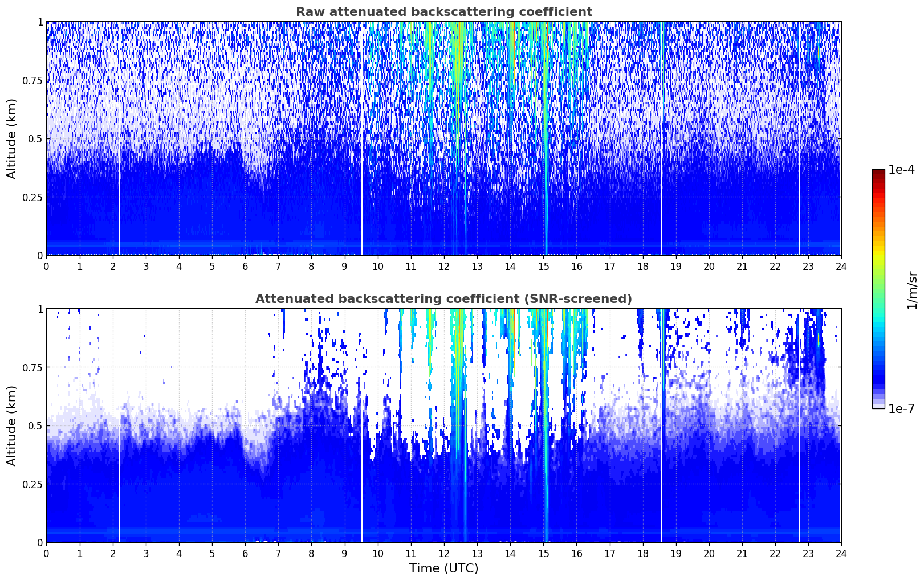
Task: Click the '0.25' altitude tick of the SNR-screened plot
Action: 34,484
